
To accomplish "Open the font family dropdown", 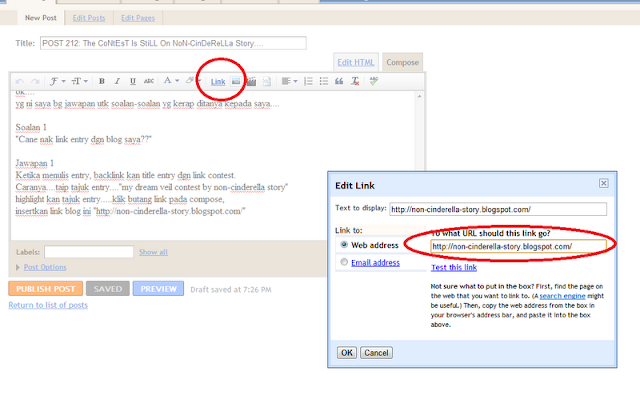I will pos(57,81).
